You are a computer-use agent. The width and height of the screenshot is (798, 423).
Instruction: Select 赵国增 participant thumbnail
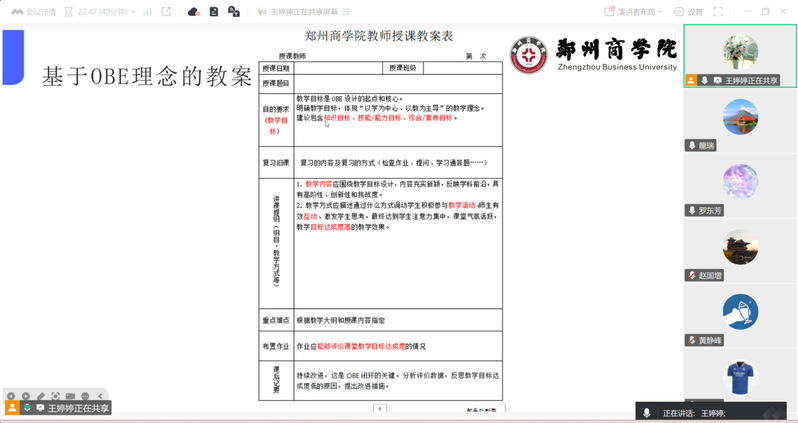(x=740, y=248)
